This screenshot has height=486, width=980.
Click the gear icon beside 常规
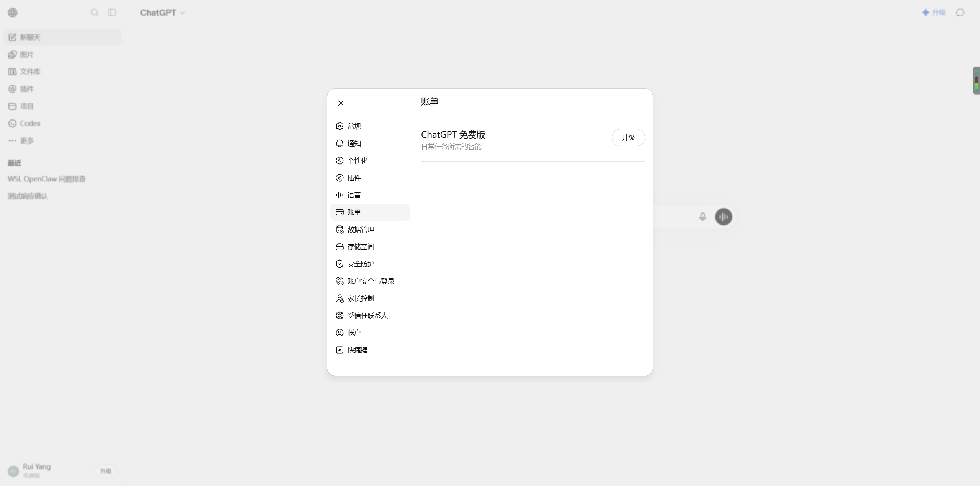tap(340, 126)
